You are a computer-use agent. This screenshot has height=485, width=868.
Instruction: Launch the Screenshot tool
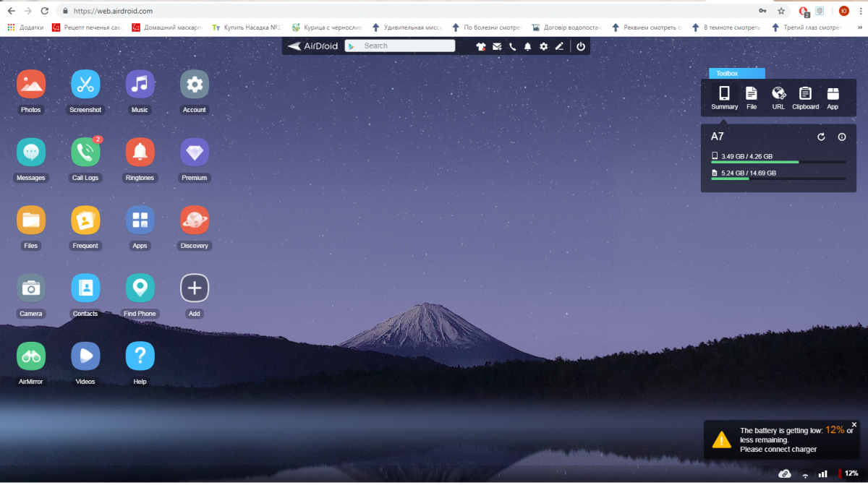[85, 85]
